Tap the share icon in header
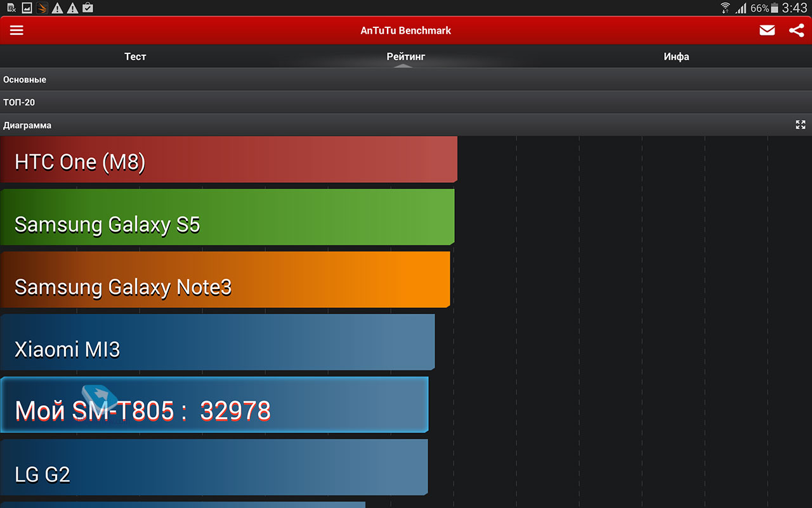Screen dimensions: 812x508 (x=797, y=30)
